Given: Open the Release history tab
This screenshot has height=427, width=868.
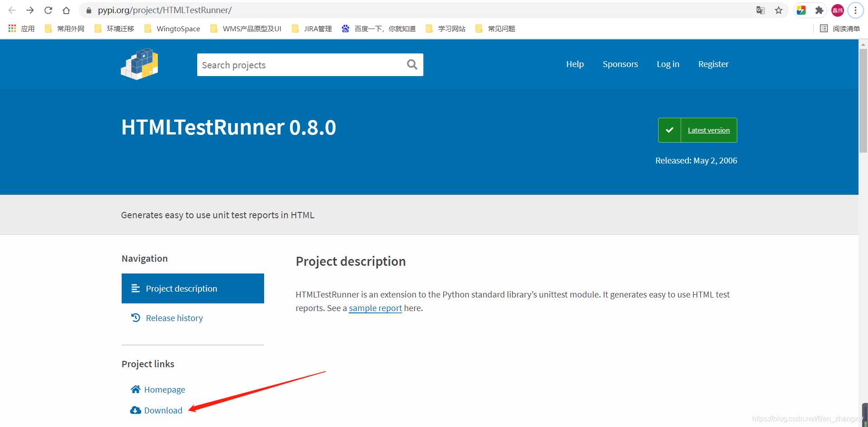Looking at the screenshot, I should coord(175,318).
